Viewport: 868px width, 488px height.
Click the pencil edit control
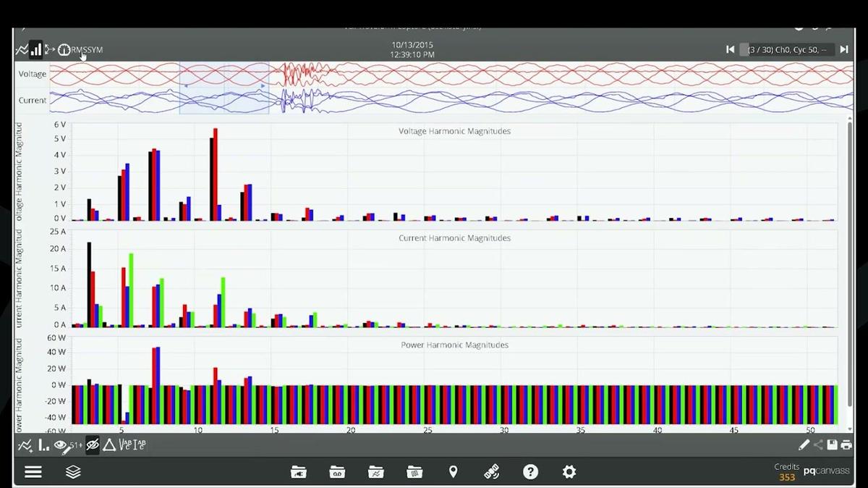tap(803, 445)
